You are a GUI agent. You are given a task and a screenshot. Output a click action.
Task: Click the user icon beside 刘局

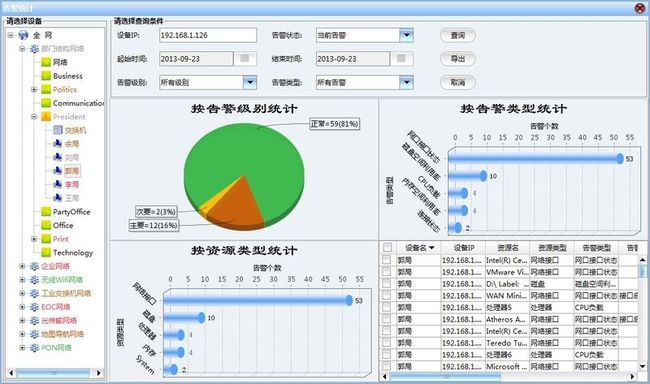[x=58, y=158]
